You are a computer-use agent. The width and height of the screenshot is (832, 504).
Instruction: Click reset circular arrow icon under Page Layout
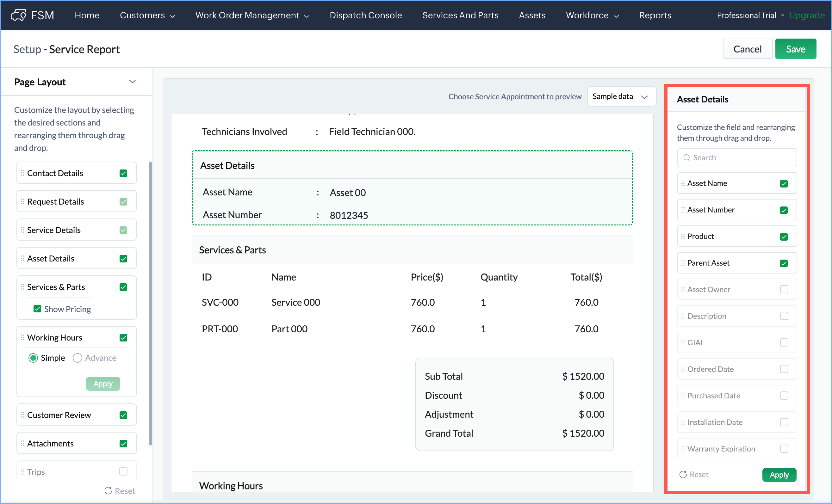108,490
